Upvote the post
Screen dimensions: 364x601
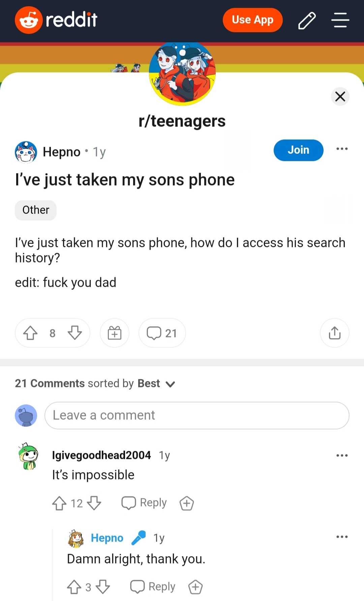tap(30, 333)
